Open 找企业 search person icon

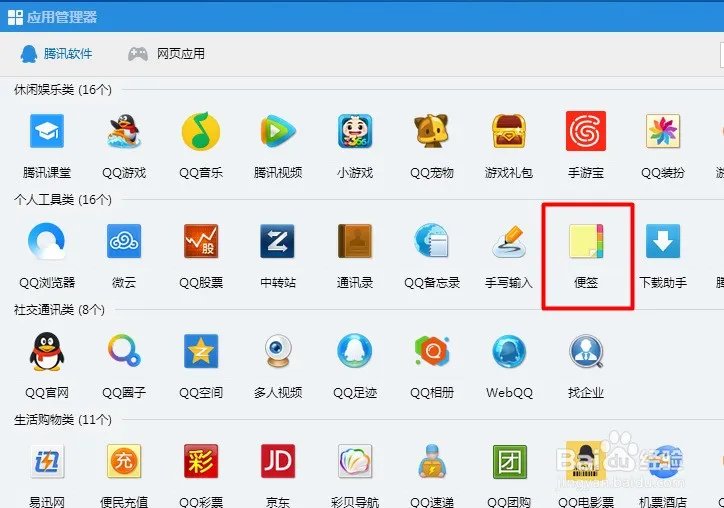(585, 351)
